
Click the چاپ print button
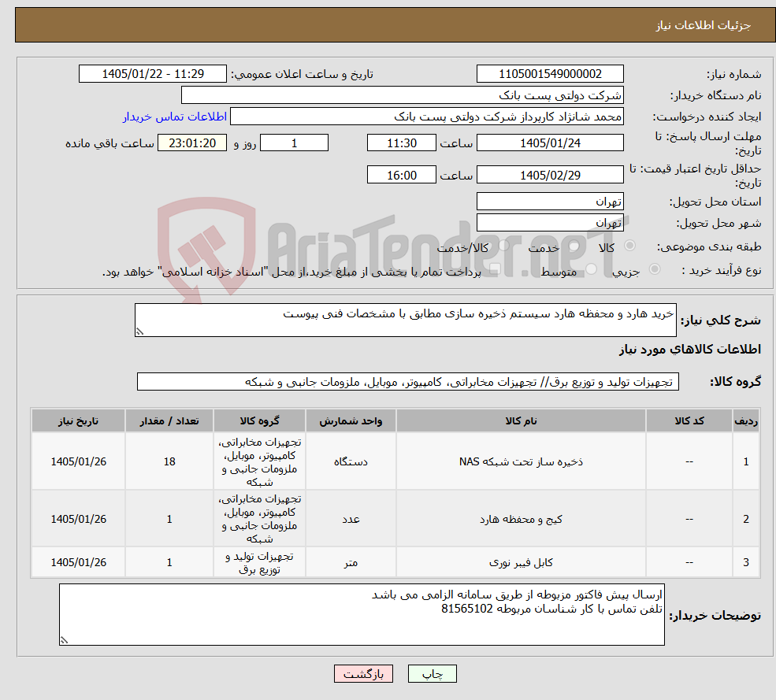tap(432, 674)
